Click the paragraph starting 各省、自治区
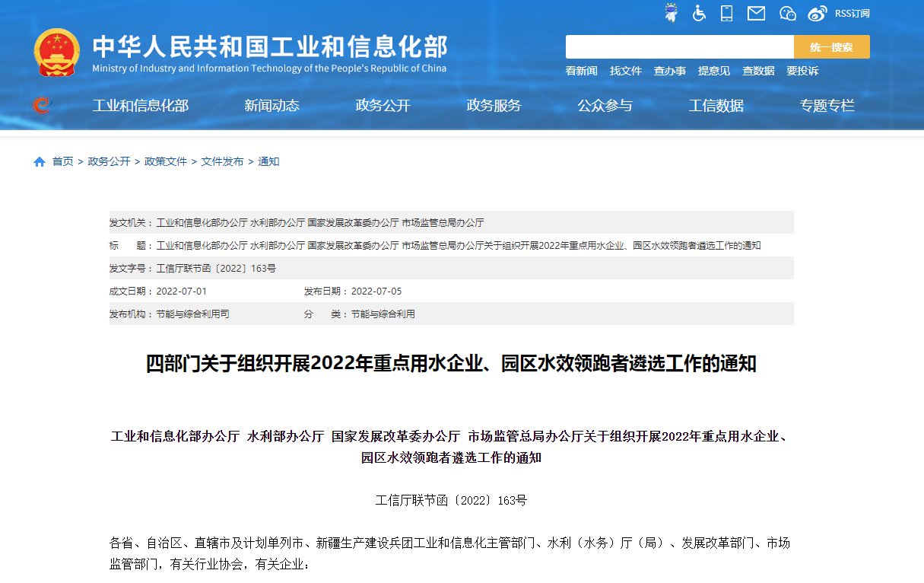Viewport: 924px width, 583px height. click(449, 553)
